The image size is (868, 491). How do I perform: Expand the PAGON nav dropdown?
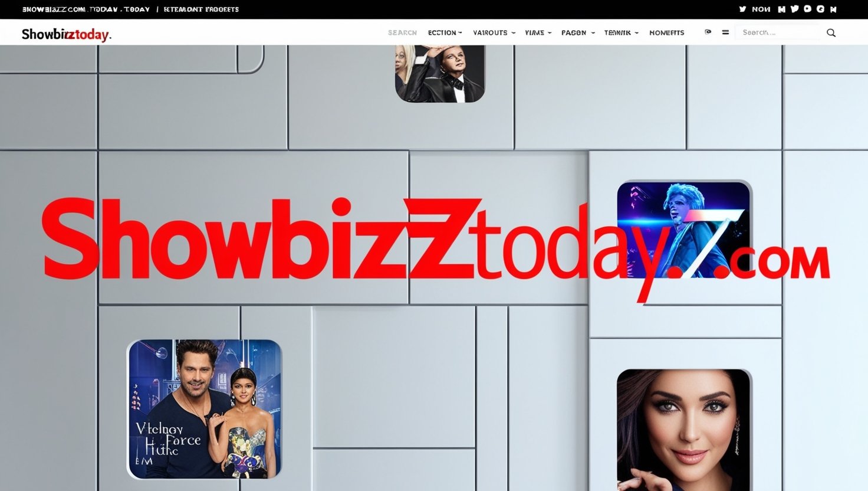click(578, 33)
